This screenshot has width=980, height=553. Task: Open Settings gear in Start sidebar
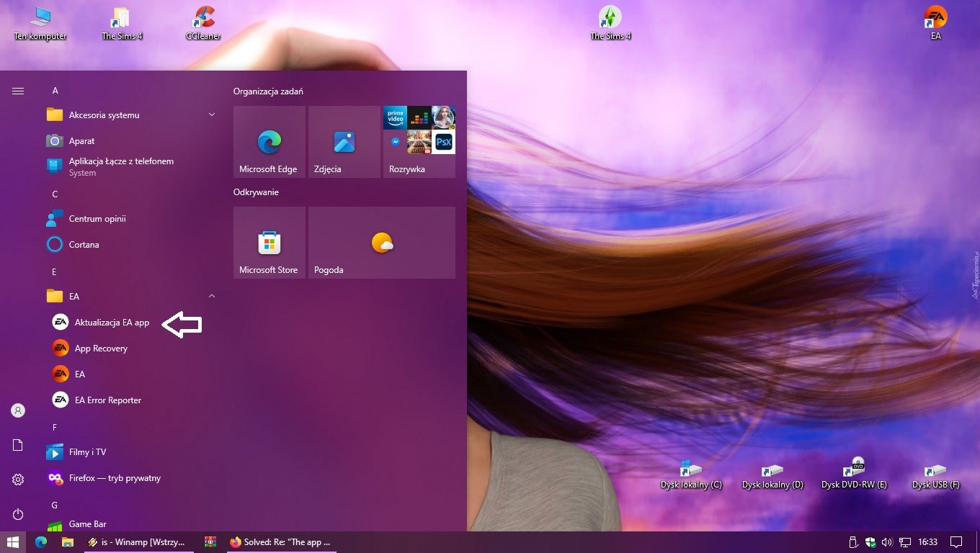coord(18,480)
